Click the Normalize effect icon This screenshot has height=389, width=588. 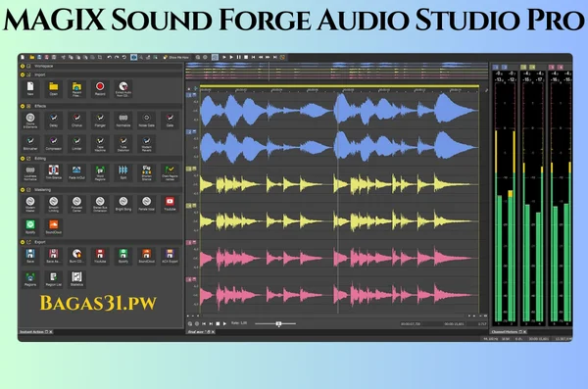(x=123, y=121)
